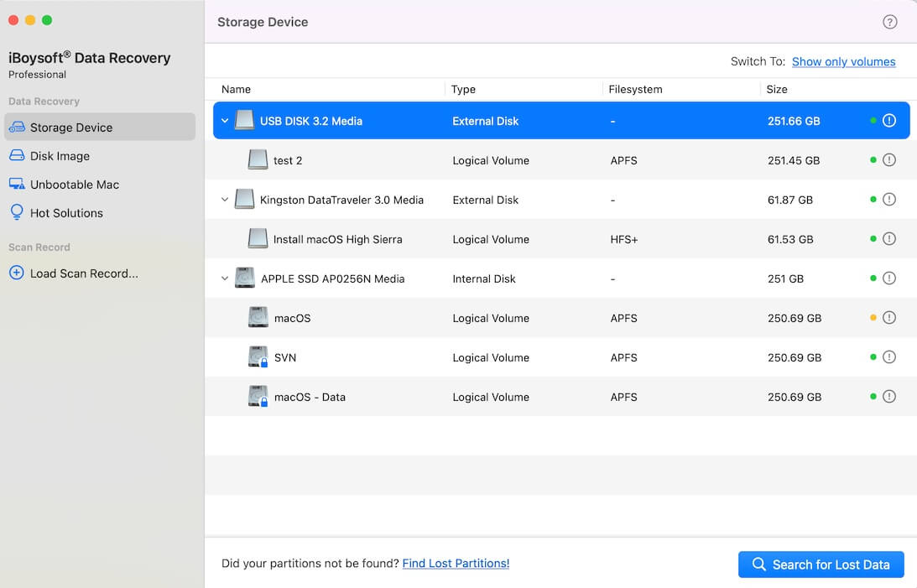Click the 251 GB size value
917x588 pixels.
point(785,278)
